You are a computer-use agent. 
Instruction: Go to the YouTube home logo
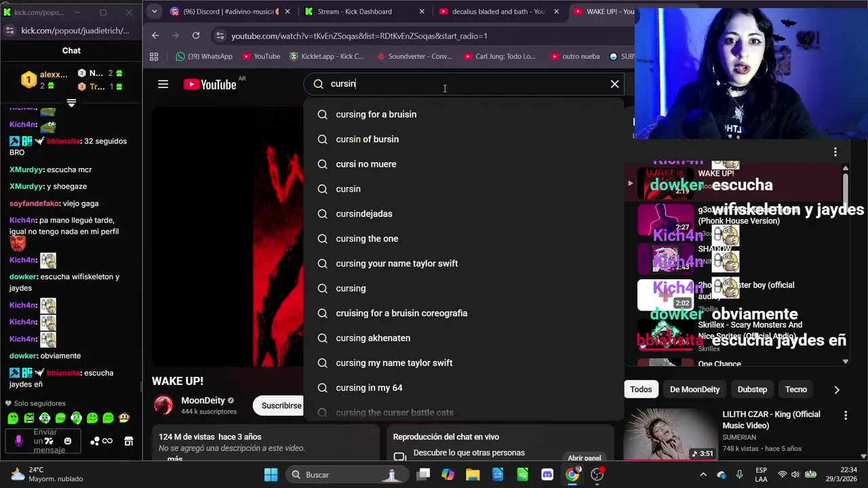210,84
